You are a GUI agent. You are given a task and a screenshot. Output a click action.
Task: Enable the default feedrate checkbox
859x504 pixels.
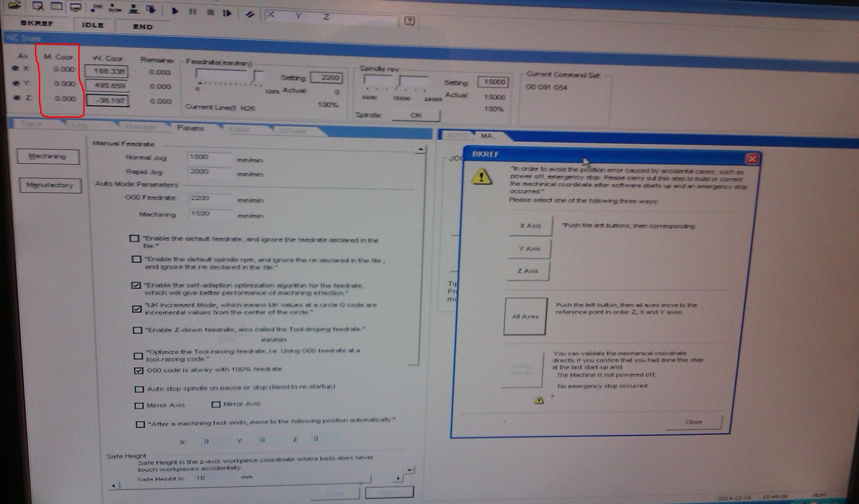[134, 239]
